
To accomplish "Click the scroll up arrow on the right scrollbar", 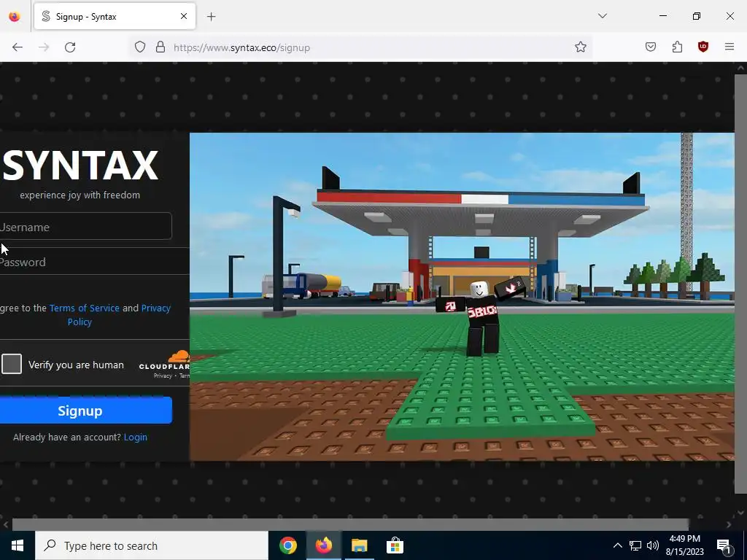I will coord(740,68).
